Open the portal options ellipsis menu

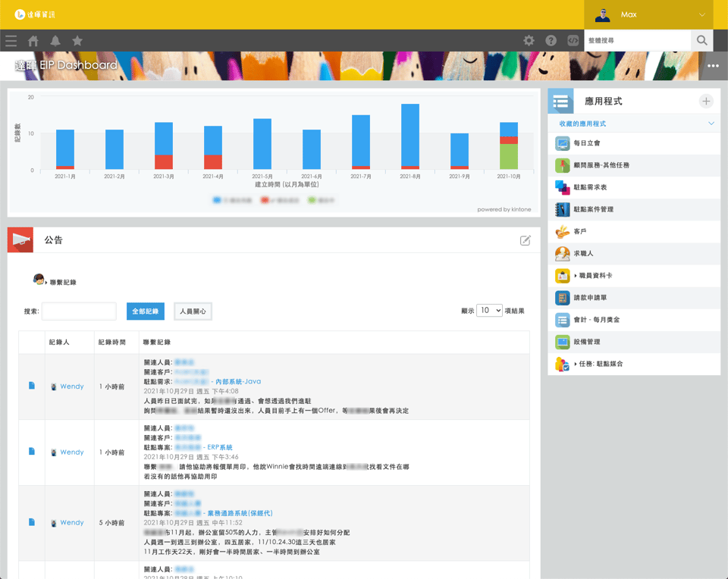click(713, 66)
